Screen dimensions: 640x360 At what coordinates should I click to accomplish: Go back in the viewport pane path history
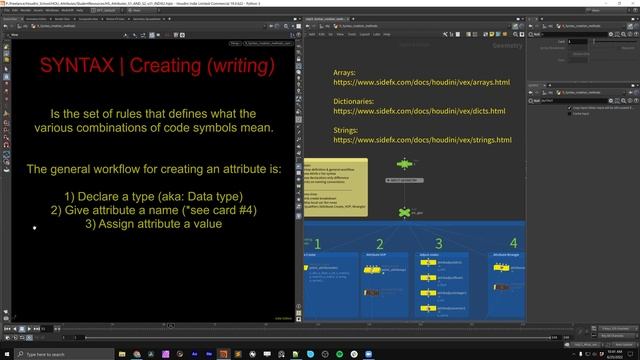click(x=5, y=26)
